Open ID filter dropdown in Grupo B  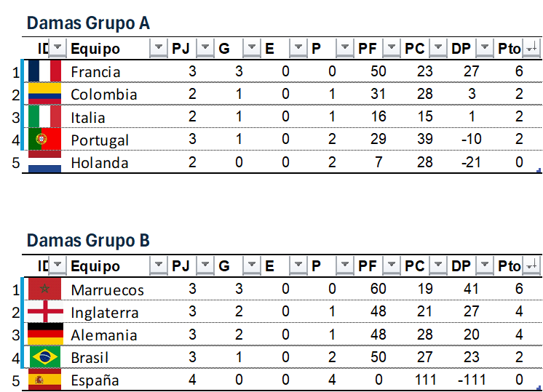click(x=57, y=266)
